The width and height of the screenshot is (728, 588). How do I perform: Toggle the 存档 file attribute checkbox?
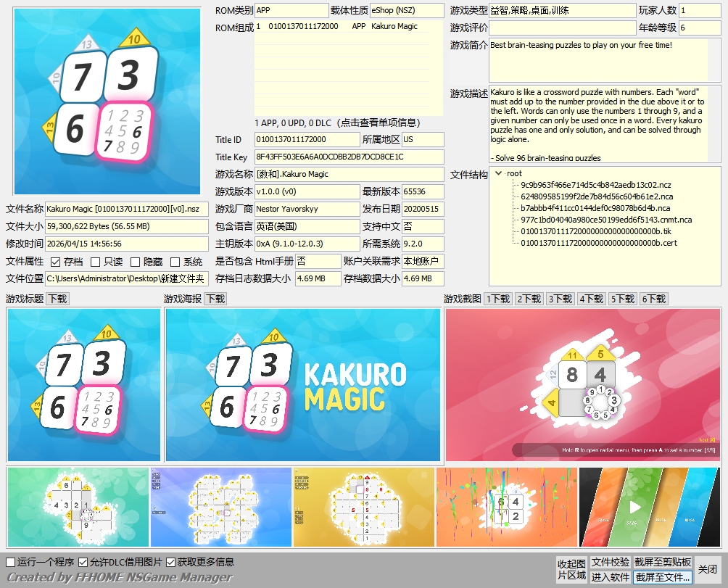56,262
